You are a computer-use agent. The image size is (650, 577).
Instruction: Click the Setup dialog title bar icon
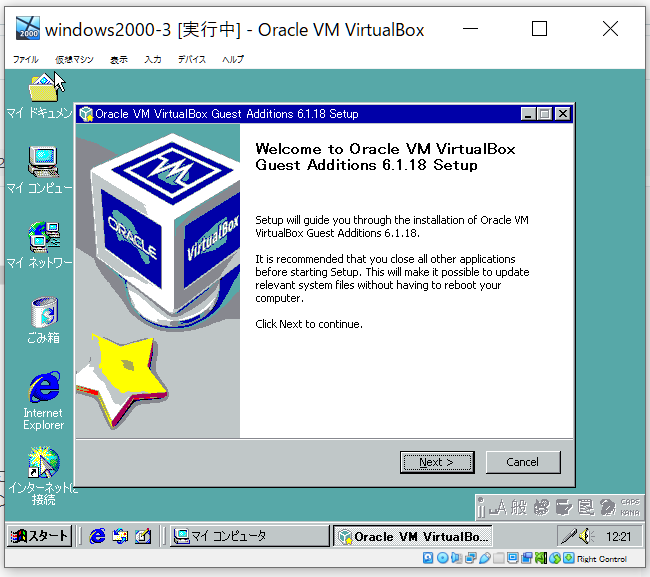[86, 114]
